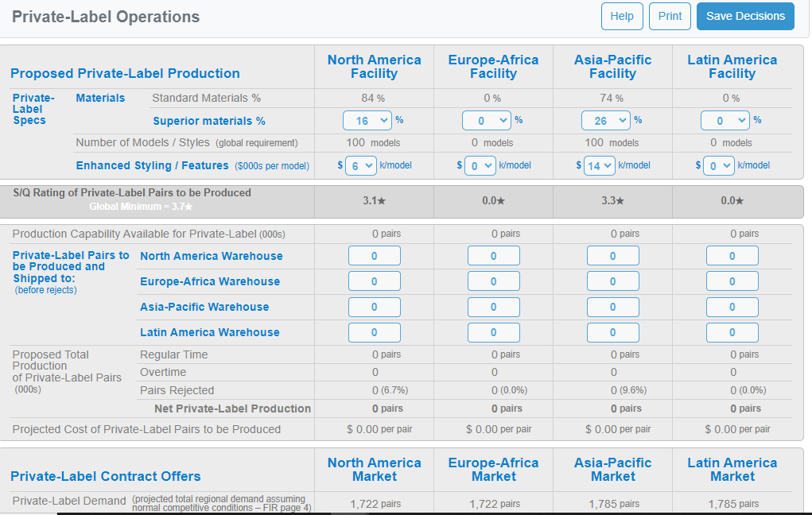Image resolution: width=812 pixels, height=515 pixels.
Task: Click the Save Decisions button
Action: pyautogui.click(x=745, y=16)
